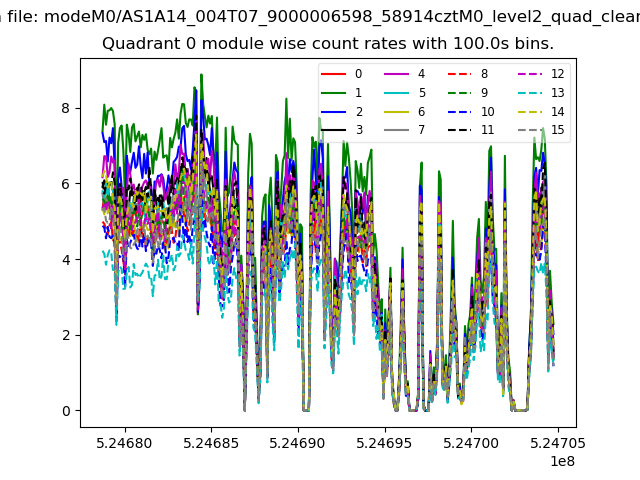Click the y-axis tick label 8
Image resolution: width=640 pixels, height=480 pixels.
66,108
